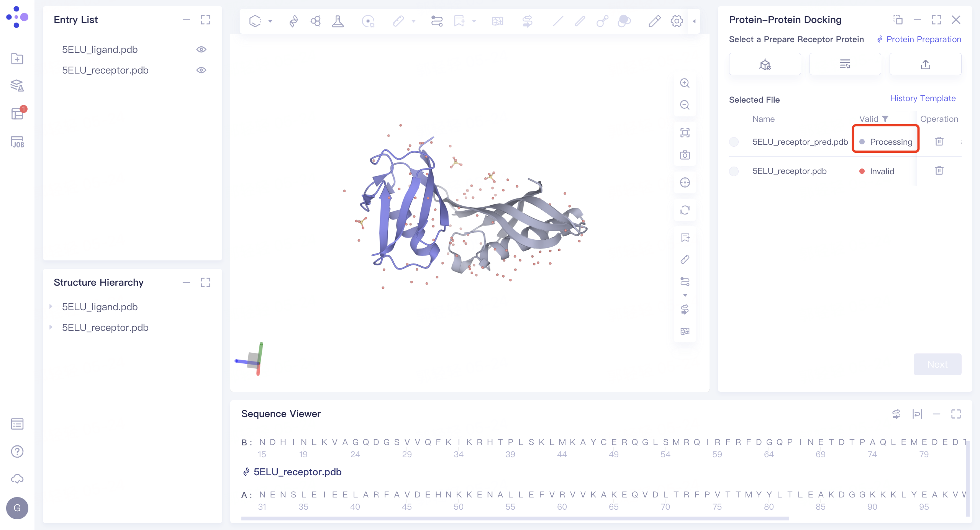
Task: Select the radio button for 5ELU_receptor_pred.pdb
Action: pos(734,142)
